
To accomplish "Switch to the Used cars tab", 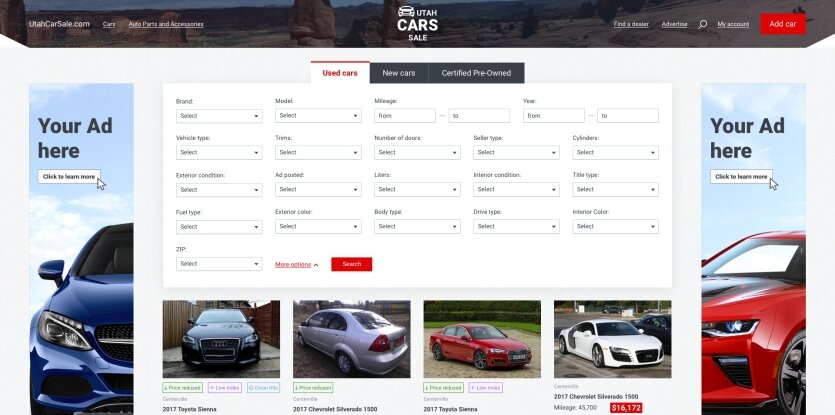I will tap(340, 73).
